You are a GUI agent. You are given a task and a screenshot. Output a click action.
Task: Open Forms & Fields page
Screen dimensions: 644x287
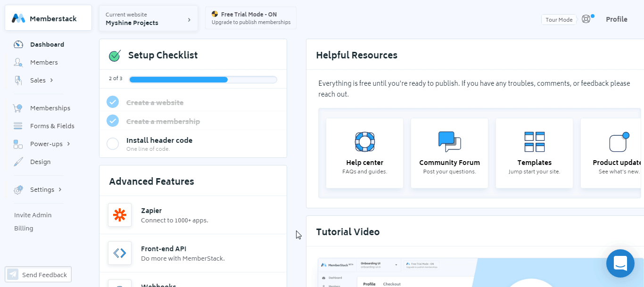point(52,126)
